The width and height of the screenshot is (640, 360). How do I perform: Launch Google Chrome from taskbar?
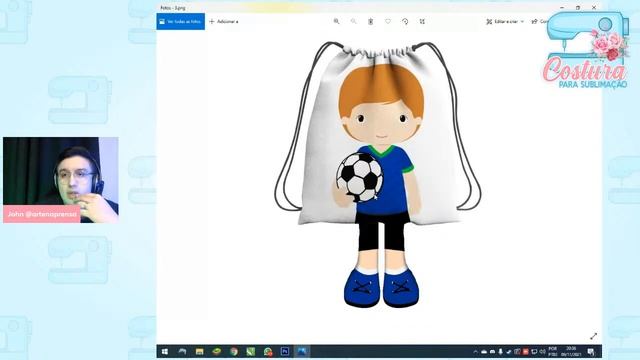coord(234,351)
